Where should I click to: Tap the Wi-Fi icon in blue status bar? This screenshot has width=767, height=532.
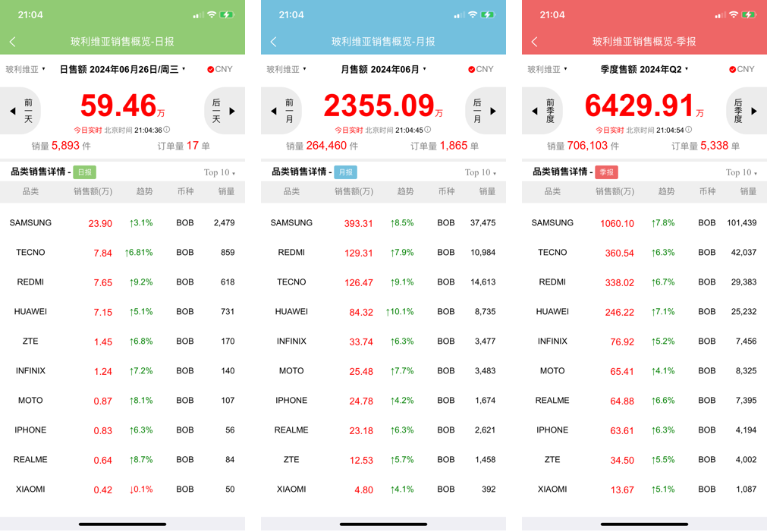tap(473, 14)
